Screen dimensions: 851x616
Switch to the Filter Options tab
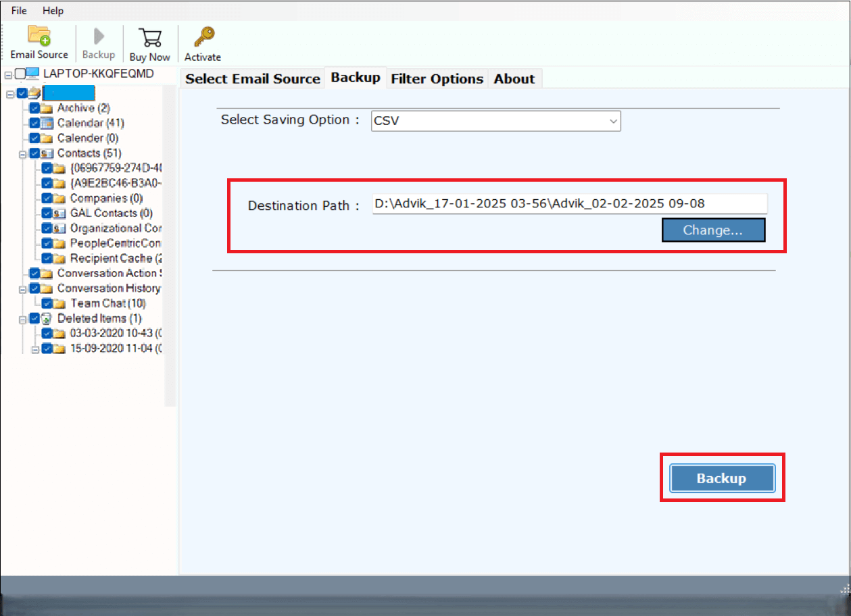437,78
